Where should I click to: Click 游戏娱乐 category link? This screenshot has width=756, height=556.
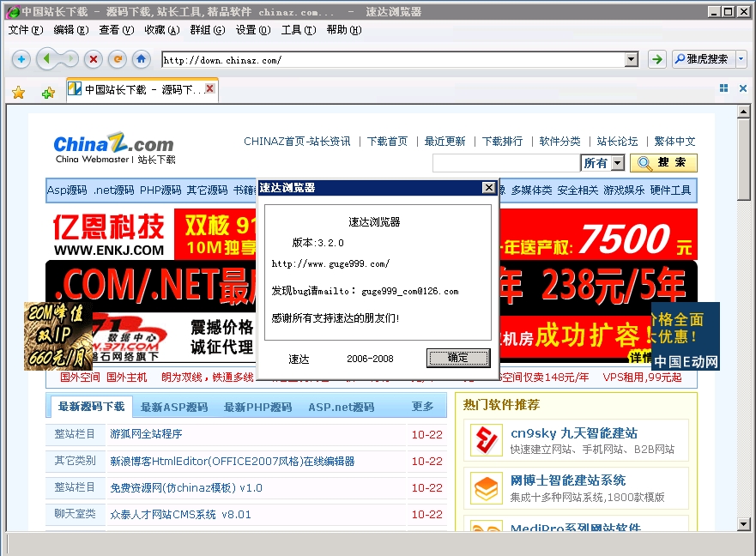[624, 190]
